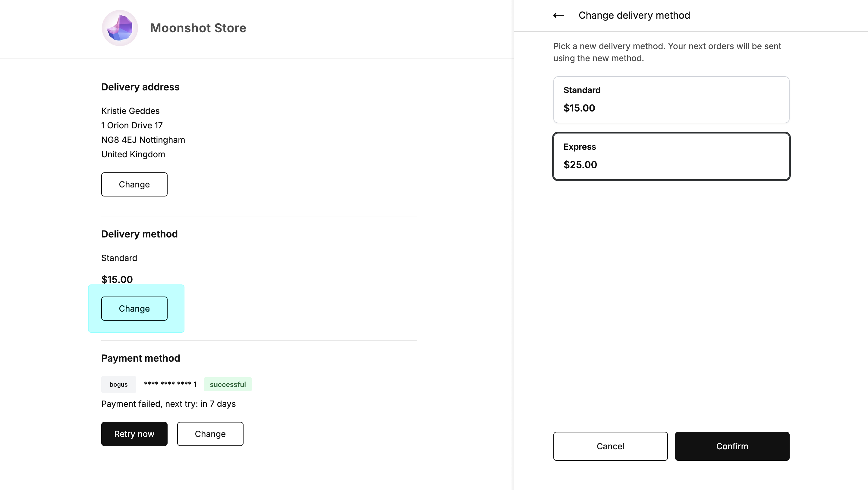Cancel delivery method change
Image resolution: width=868 pixels, height=490 pixels.
(610, 446)
